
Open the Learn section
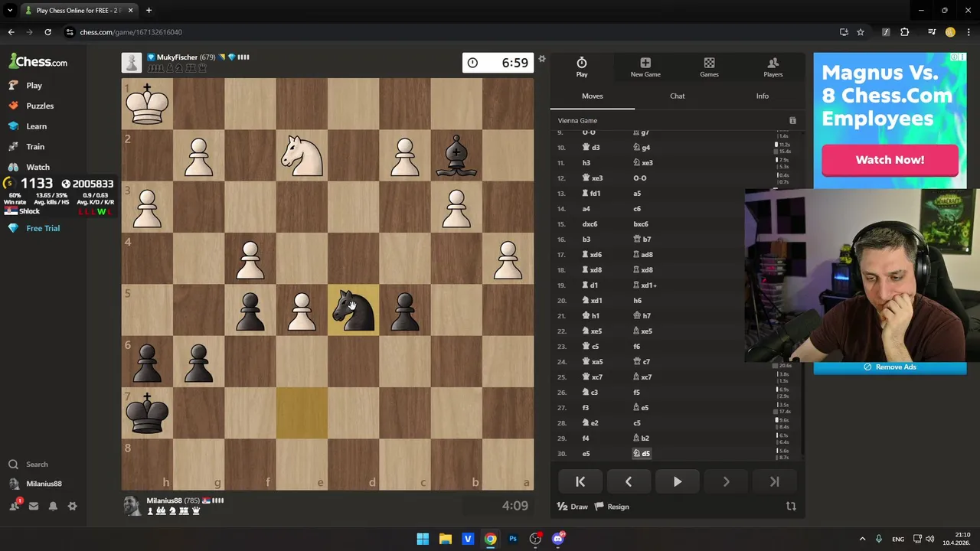pyautogui.click(x=28, y=126)
